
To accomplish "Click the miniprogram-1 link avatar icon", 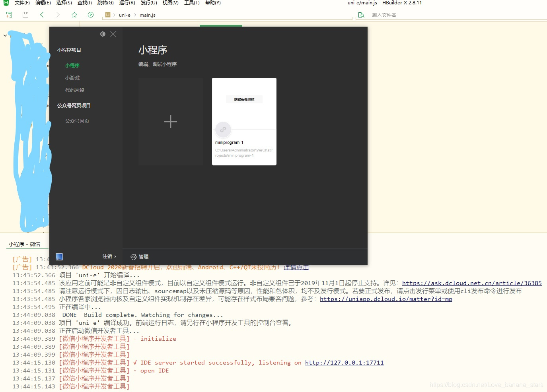I will click(x=223, y=130).
